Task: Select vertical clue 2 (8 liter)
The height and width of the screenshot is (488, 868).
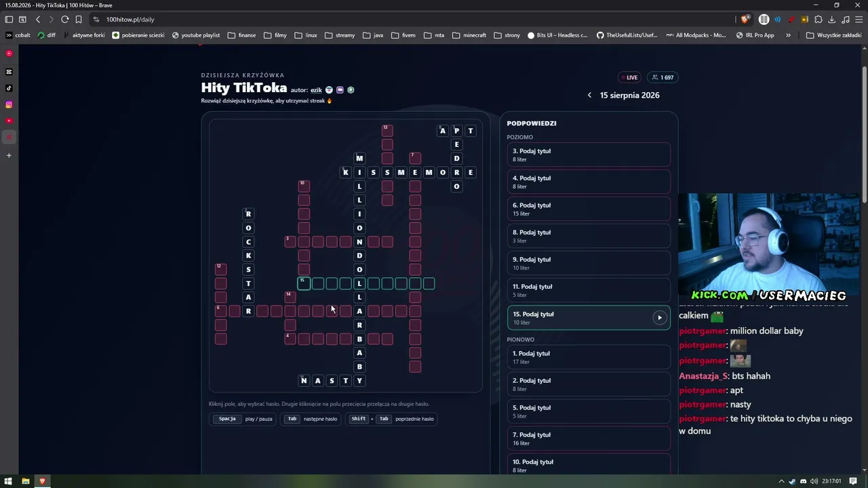Action: click(x=589, y=384)
